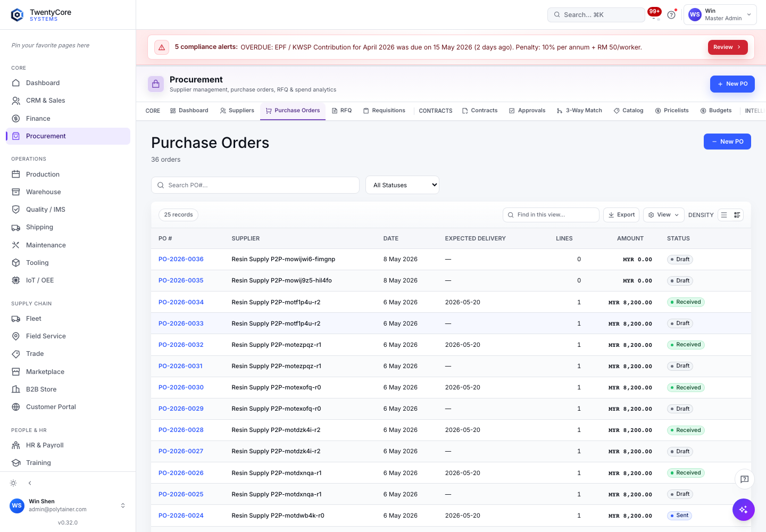
Task: Switch to the Requisitions tab
Action: click(x=384, y=111)
